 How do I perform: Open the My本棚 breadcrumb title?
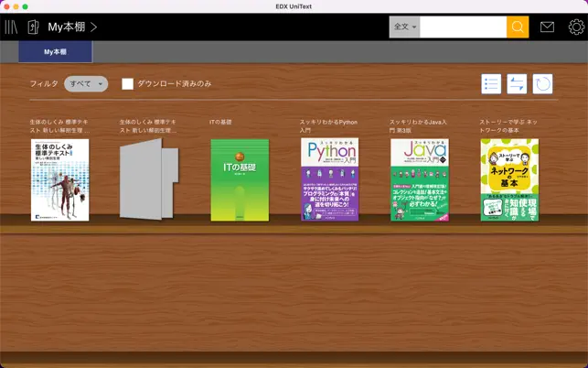click(67, 27)
